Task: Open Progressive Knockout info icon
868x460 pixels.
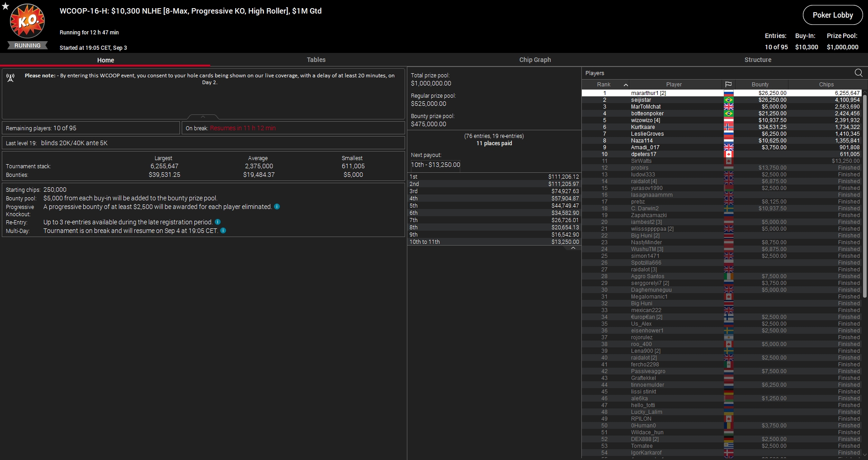Action: tap(277, 207)
